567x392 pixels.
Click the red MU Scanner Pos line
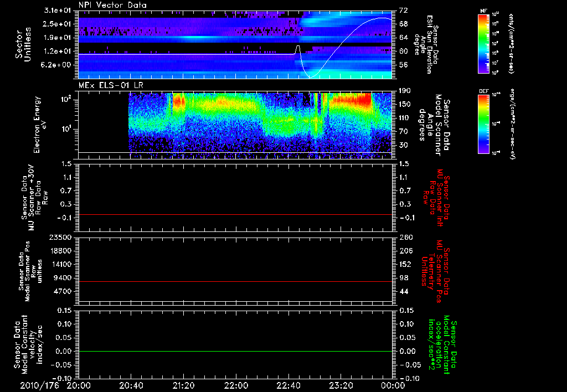235,281
